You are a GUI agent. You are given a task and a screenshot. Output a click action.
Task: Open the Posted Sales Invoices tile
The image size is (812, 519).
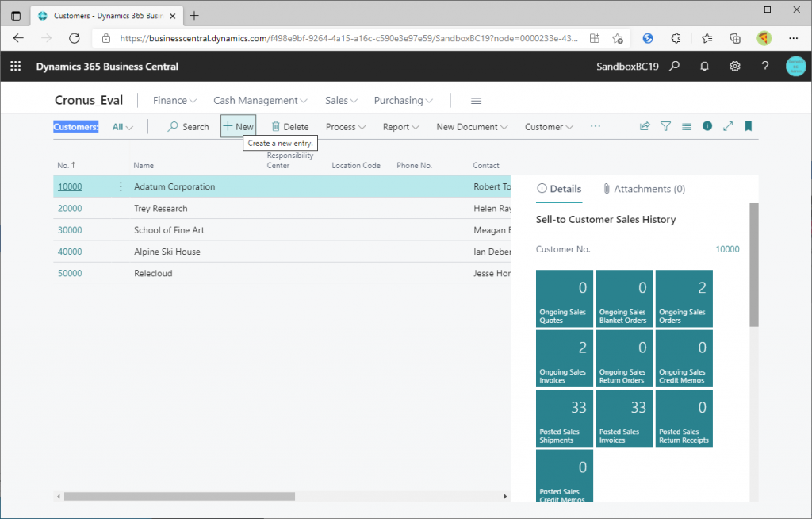[624, 418]
